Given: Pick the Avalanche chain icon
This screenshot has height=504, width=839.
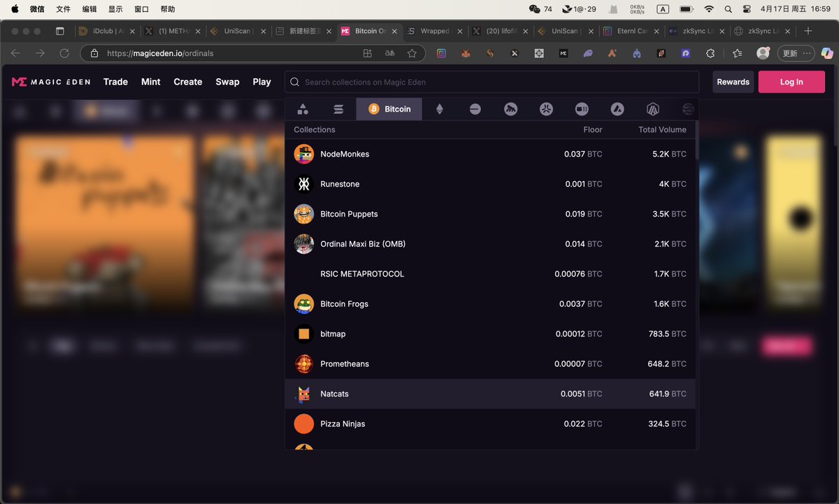Looking at the screenshot, I should tap(617, 109).
